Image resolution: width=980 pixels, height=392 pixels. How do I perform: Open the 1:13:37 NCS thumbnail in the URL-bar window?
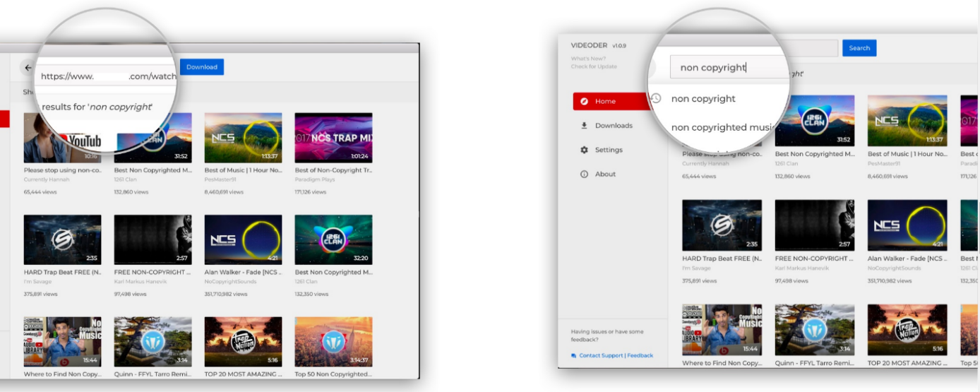[243, 138]
